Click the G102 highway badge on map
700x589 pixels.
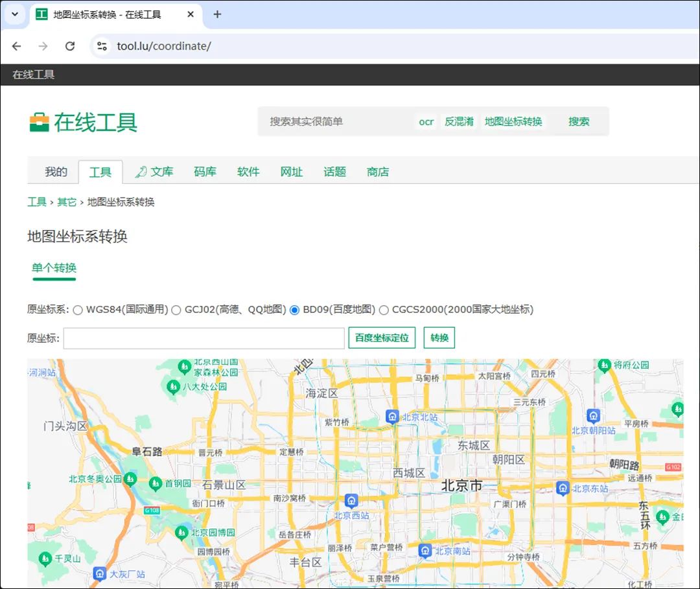pos(673,467)
